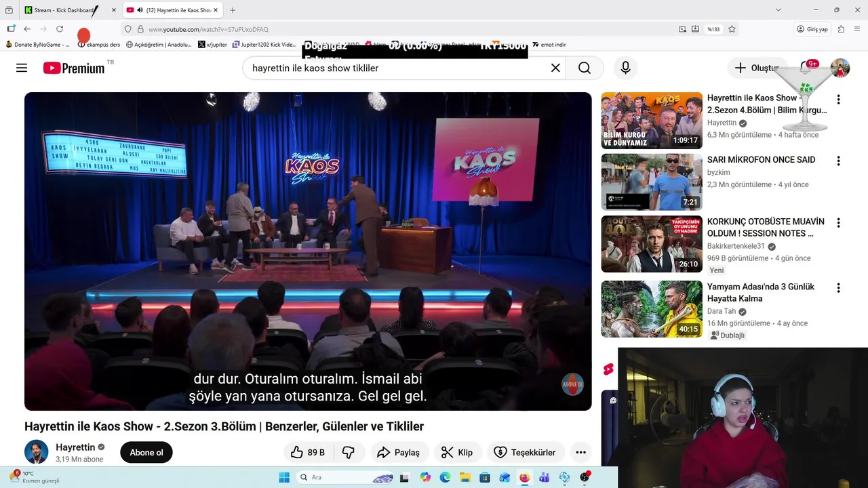Share the video with Paylaş

pyautogui.click(x=399, y=452)
